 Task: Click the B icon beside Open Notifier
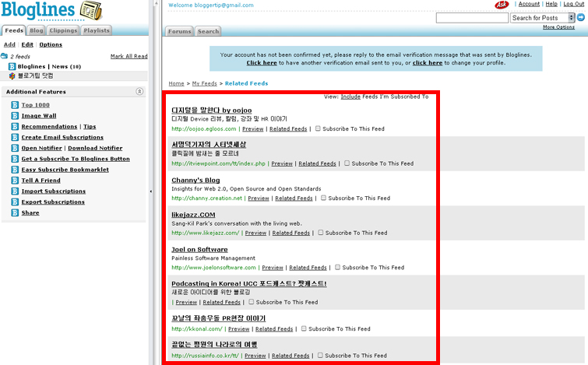[15, 148]
